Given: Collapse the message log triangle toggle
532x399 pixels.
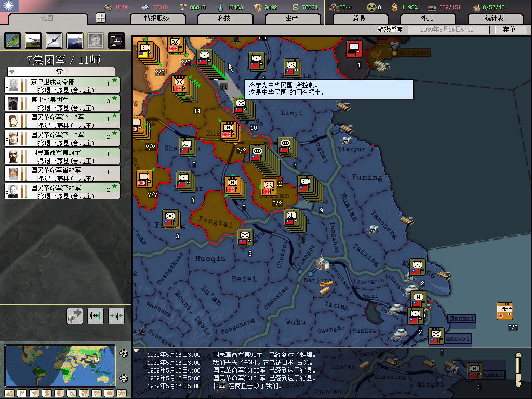Looking at the screenshot, I should point(137,351).
